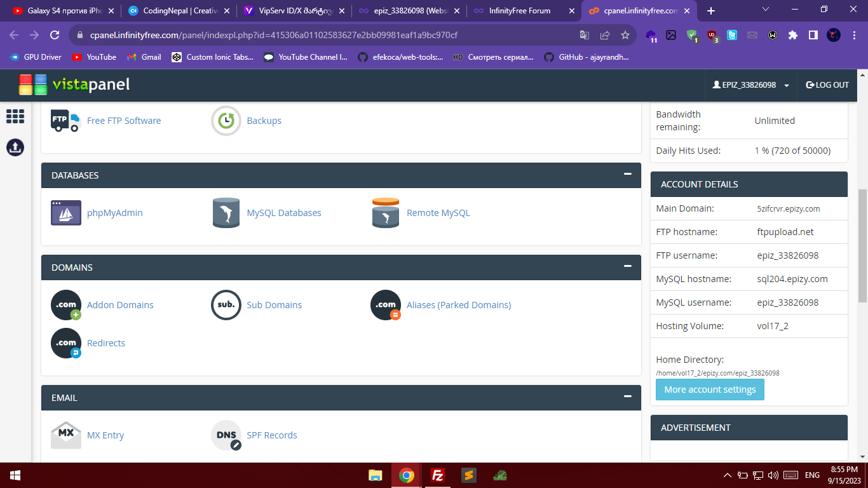Open the phpMyAdmin sailboat icon
This screenshot has height=488, width=868.
pyautogui.click(x=66, y=213)
